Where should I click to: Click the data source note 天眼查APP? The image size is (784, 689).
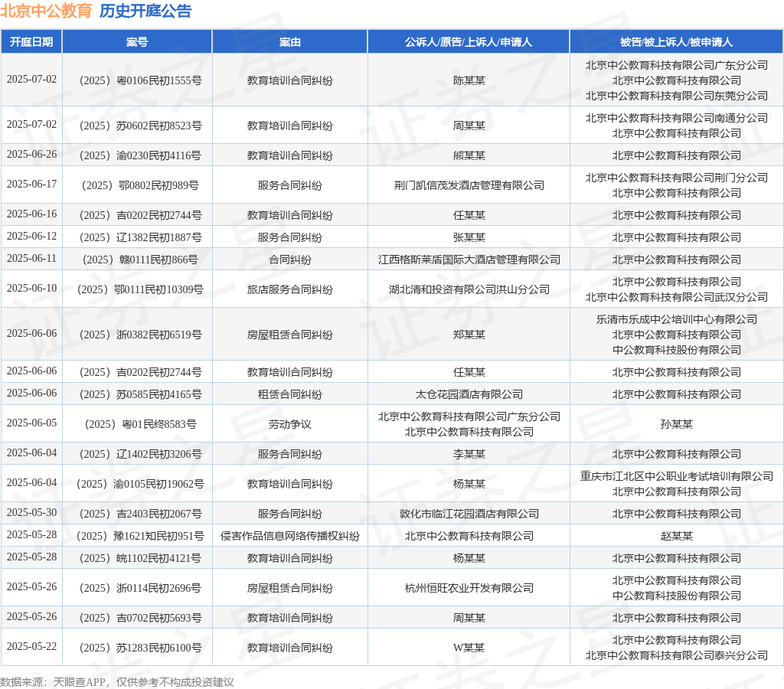pos(79,682)
